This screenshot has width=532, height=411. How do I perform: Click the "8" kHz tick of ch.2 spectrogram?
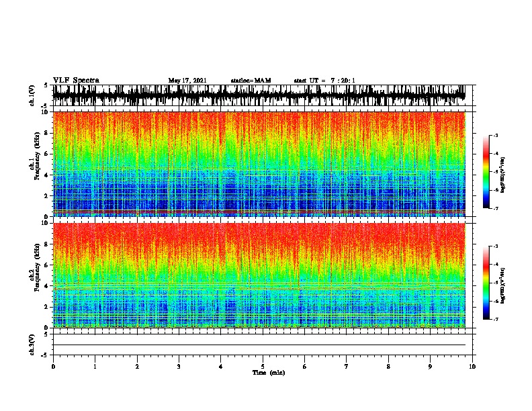(47, 244)
